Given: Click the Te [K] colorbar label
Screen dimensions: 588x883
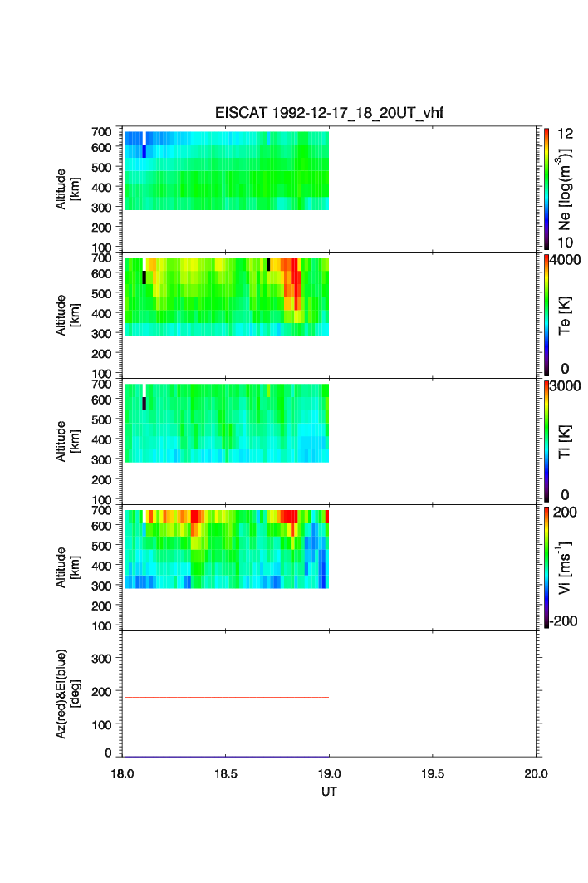Looking at the screenshot, I should coord(566,316).
